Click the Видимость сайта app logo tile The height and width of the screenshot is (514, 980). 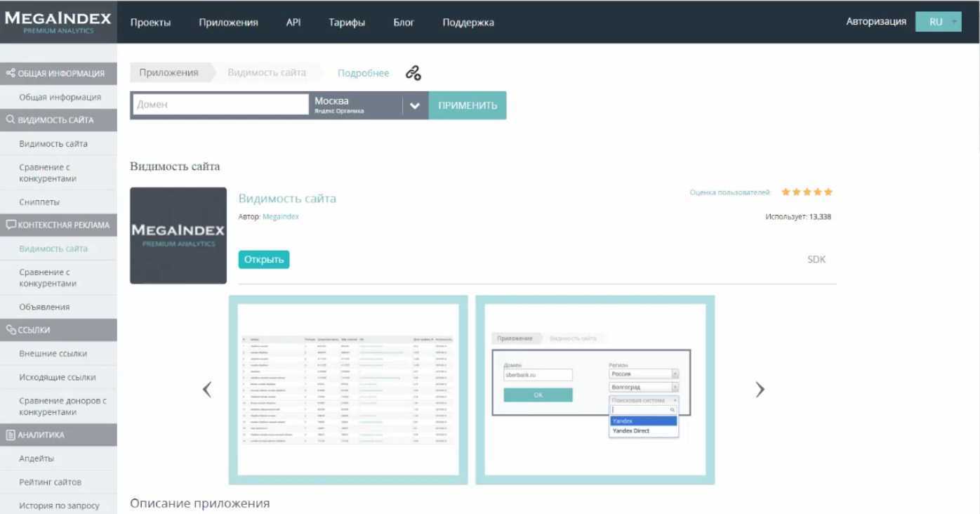click(178, 235)
